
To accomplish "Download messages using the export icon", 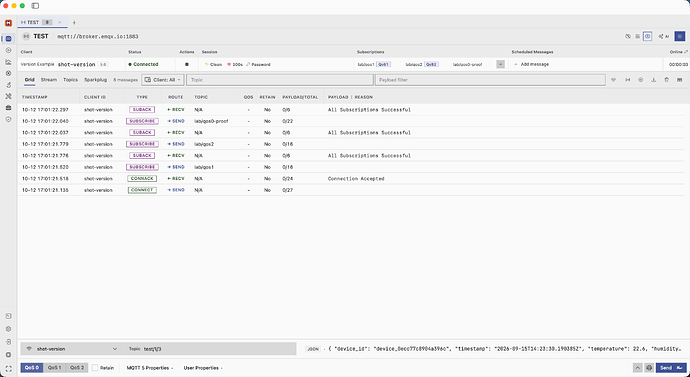I will pyautogui.click(x=653, y=80).
